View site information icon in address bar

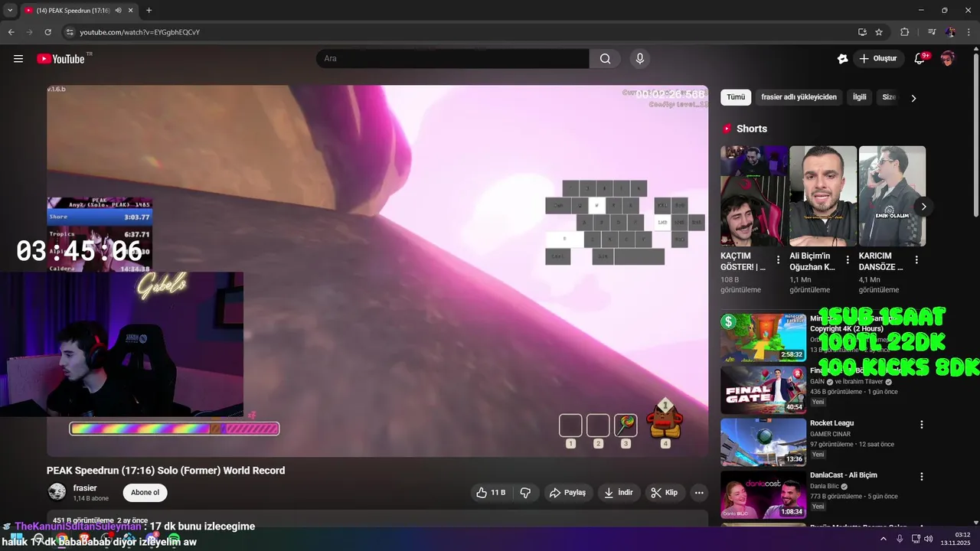70,32
